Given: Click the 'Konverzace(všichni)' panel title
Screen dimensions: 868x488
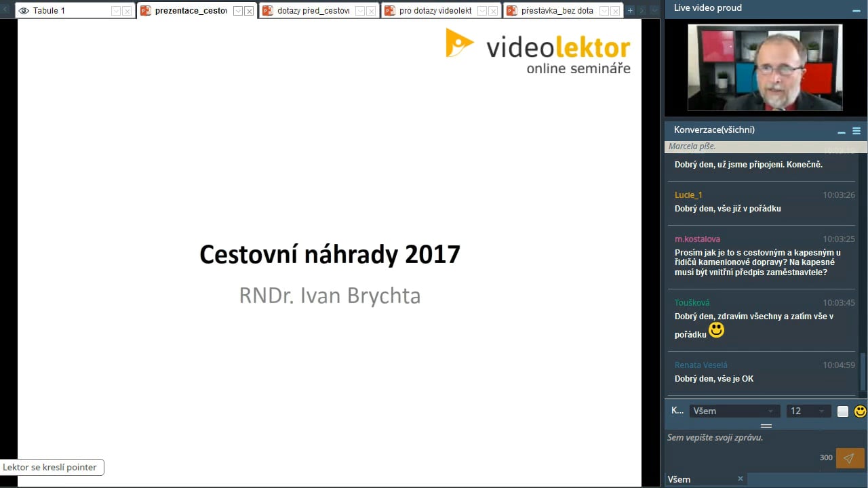Looking at the screenshot, I should click(x=714, y=130).
